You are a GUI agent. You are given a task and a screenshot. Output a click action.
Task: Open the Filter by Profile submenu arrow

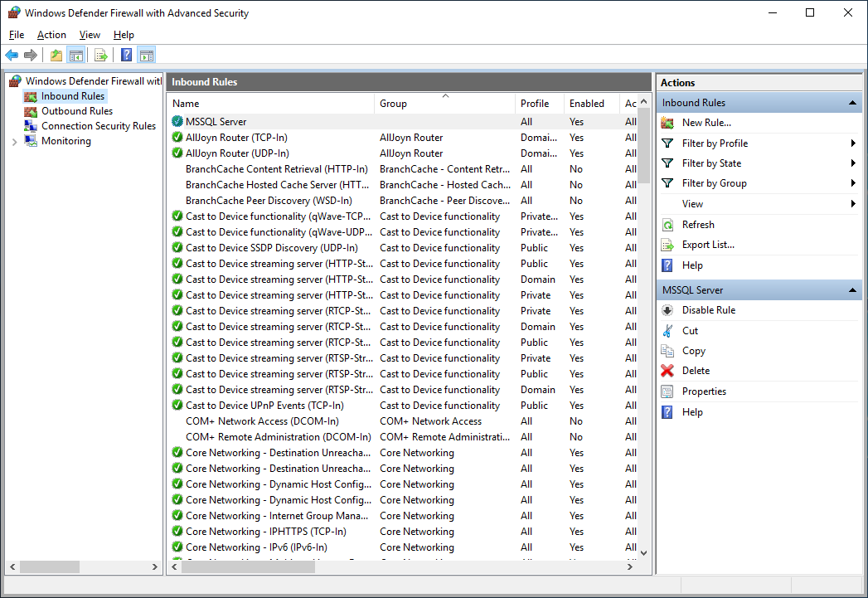pyautogui.click(x=853, y=143)
